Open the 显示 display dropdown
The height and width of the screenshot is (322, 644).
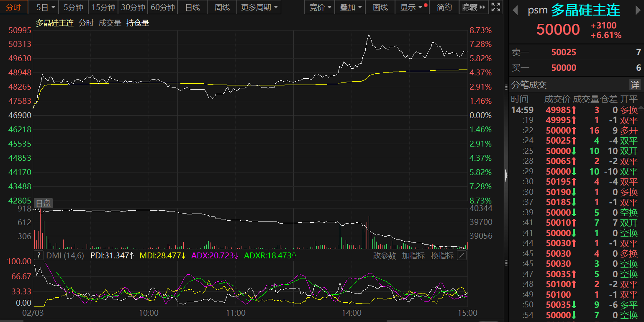pyautogui.click(x=413, y=7)
